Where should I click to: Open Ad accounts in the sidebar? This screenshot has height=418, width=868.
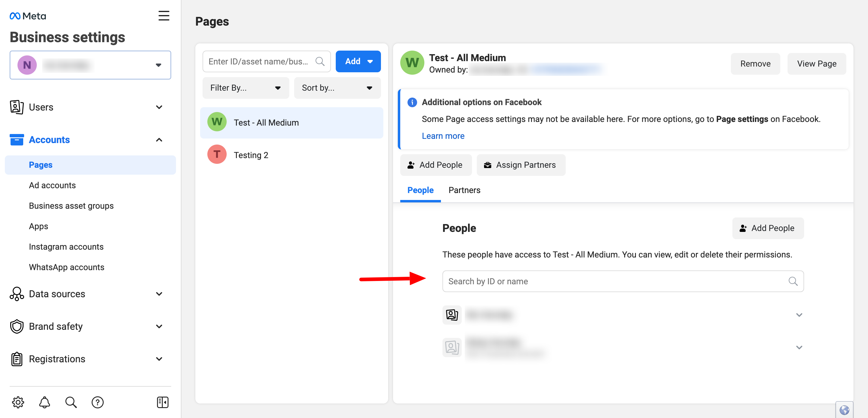(x=52, y=185)
